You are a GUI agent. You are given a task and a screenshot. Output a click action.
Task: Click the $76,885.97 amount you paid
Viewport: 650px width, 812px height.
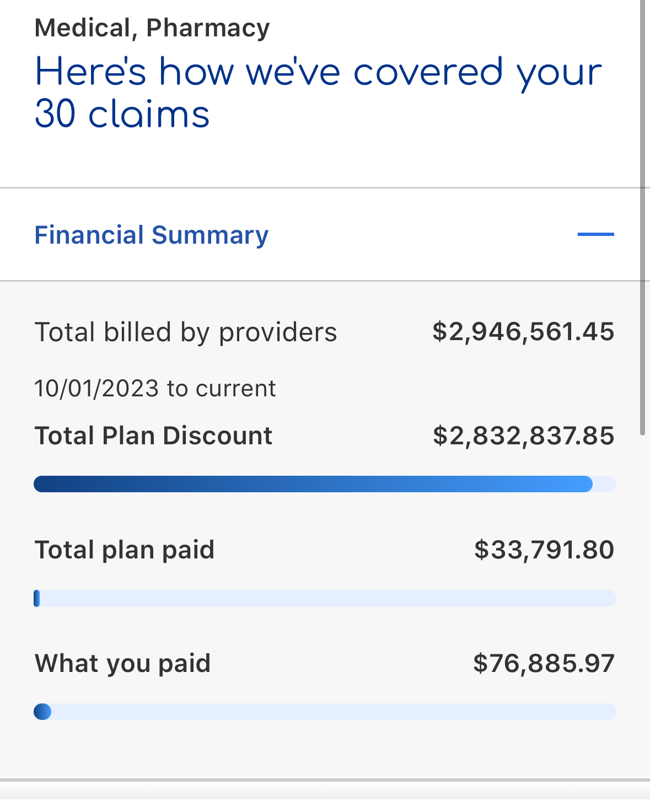544,663
